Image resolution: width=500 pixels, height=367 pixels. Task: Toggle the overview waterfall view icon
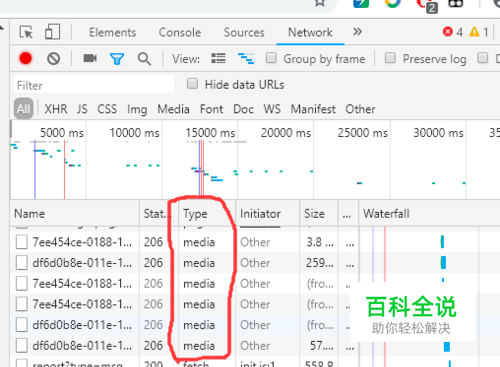click(x=246, y=59)
